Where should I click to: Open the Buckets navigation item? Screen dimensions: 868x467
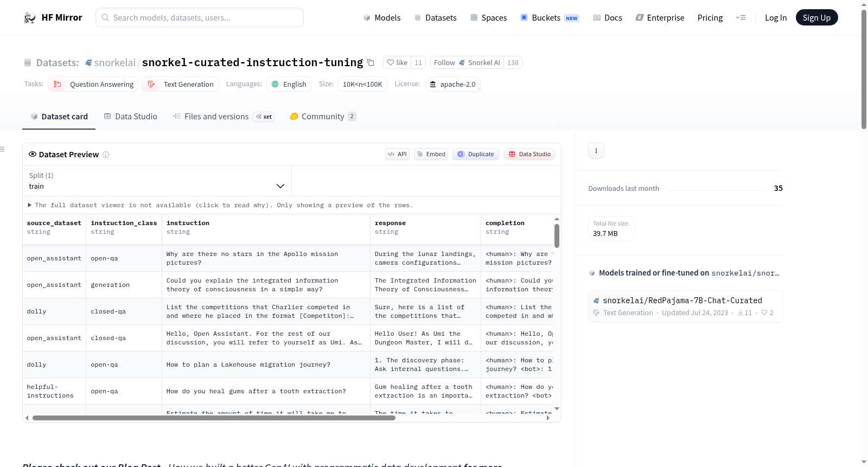550,18
